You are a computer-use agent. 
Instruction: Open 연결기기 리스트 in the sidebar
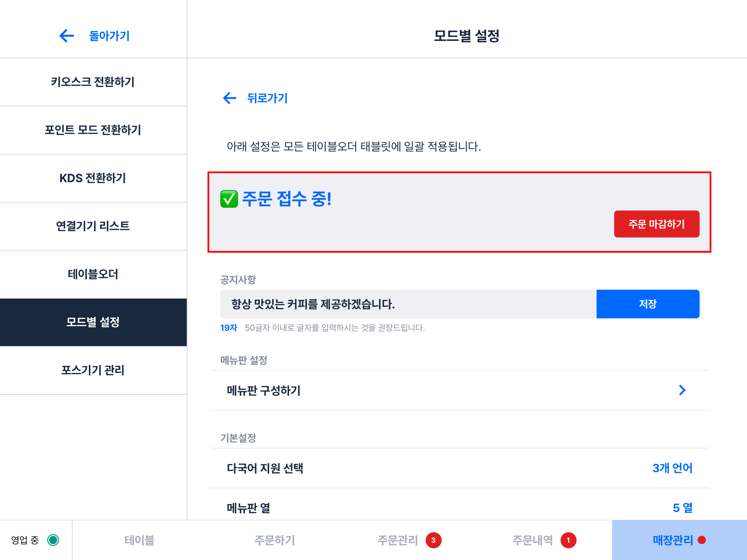(93, 226)
